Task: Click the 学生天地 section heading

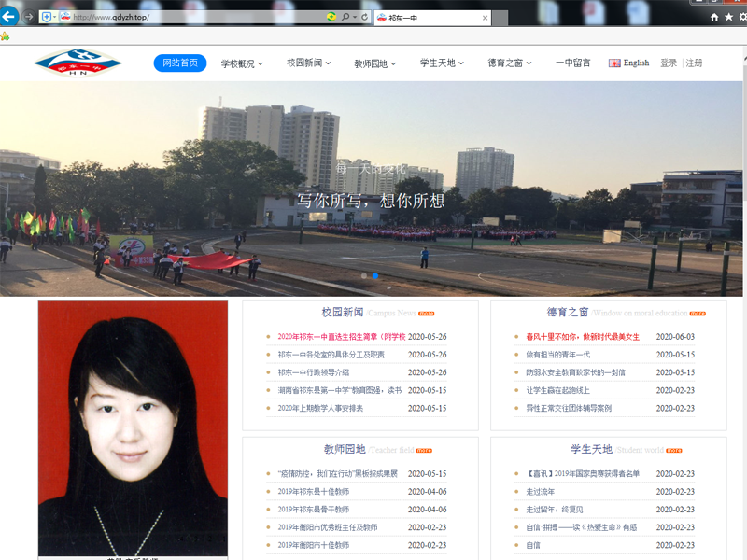Action: tap(592, 449)
